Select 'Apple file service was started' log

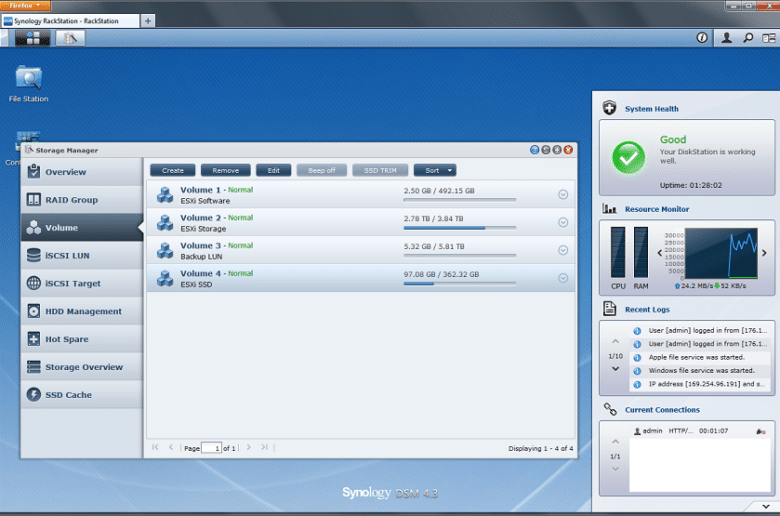point(700,357)
